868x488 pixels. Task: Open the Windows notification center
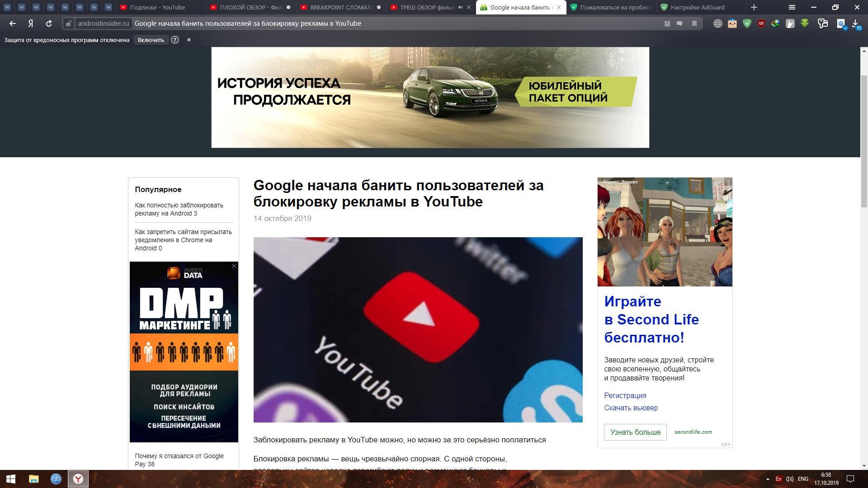point(850,479)
